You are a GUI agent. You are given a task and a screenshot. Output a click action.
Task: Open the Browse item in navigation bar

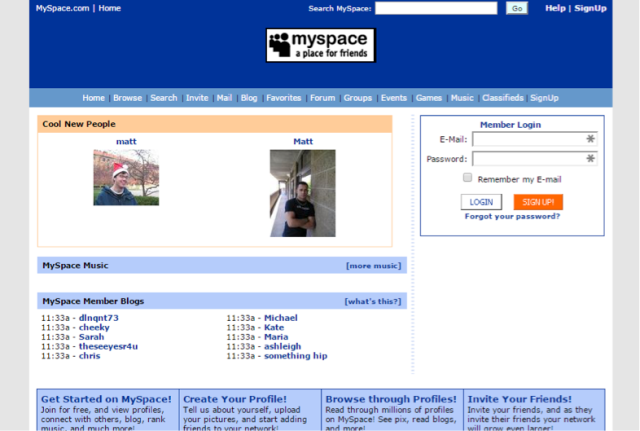tap(127, 98)
